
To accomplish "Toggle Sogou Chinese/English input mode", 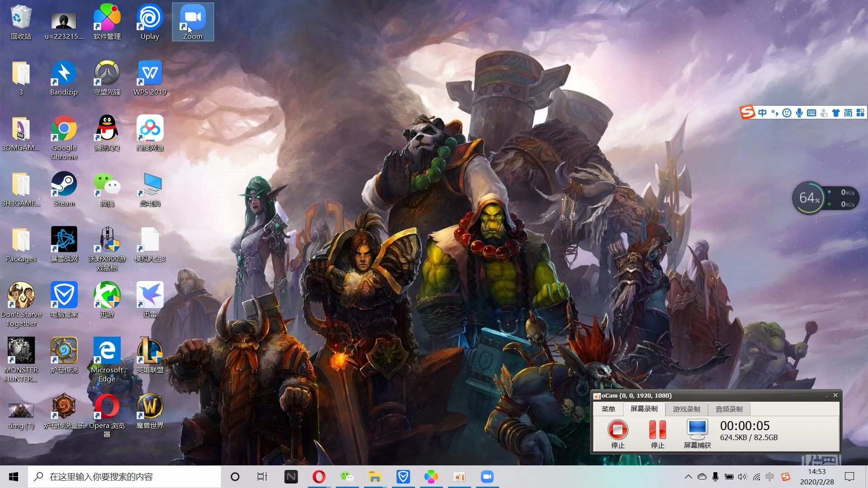I will tap(763, 113).
